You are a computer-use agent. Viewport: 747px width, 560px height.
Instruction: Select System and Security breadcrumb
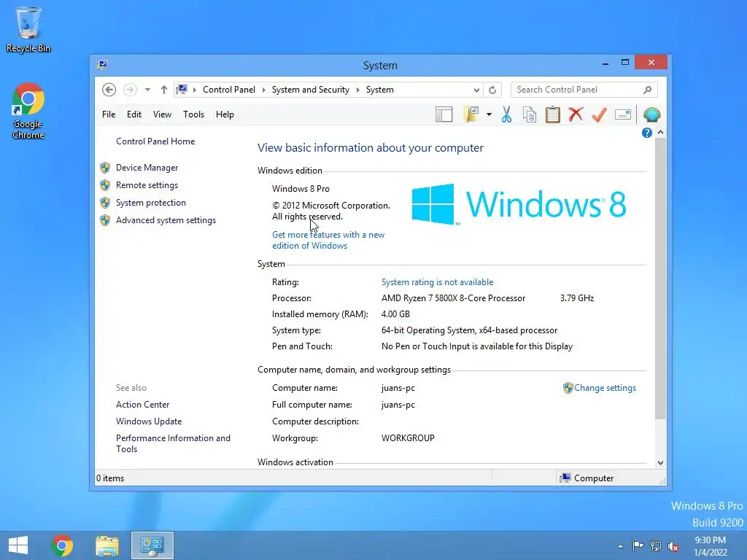click(311, 90)
